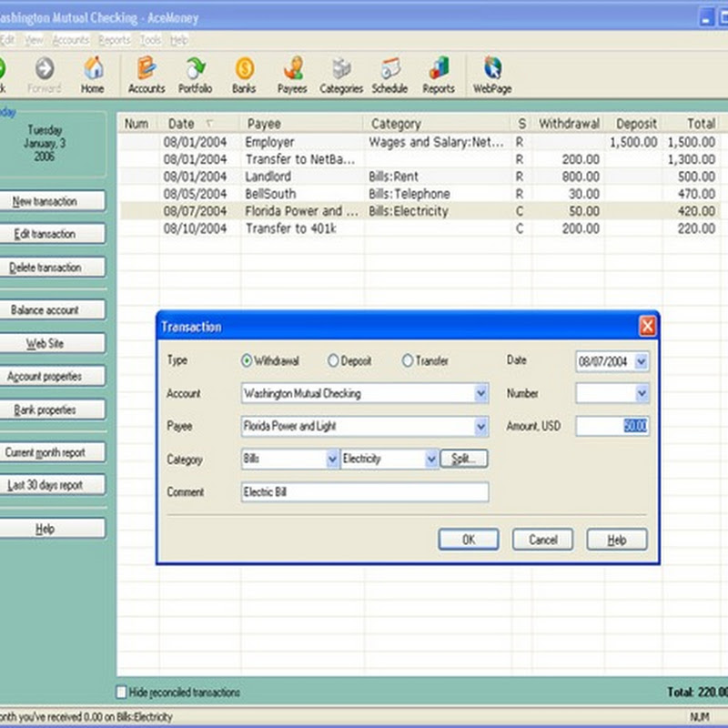Image resolution: width=728 pixels, height=728 pixels.
Task: Close the Transaction dialog
Action: 648,326
